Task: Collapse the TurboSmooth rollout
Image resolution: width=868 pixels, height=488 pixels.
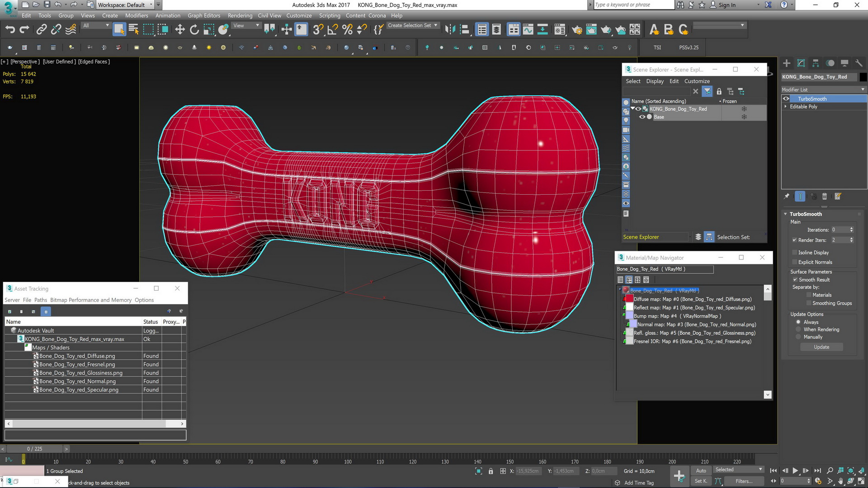Action: point(785,214)
